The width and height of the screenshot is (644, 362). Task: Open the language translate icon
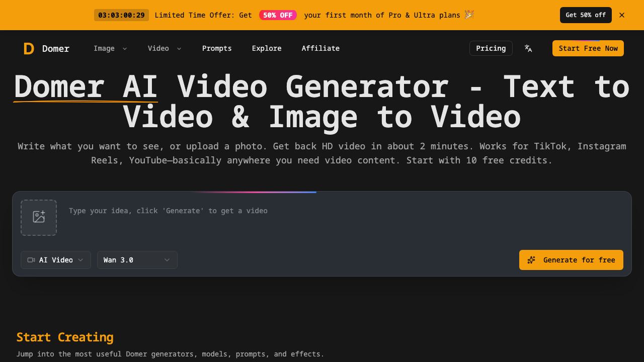528,48
